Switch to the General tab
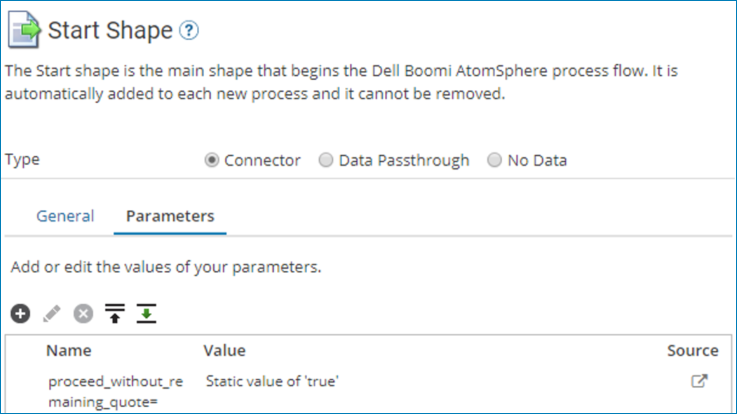 (65, 216)
